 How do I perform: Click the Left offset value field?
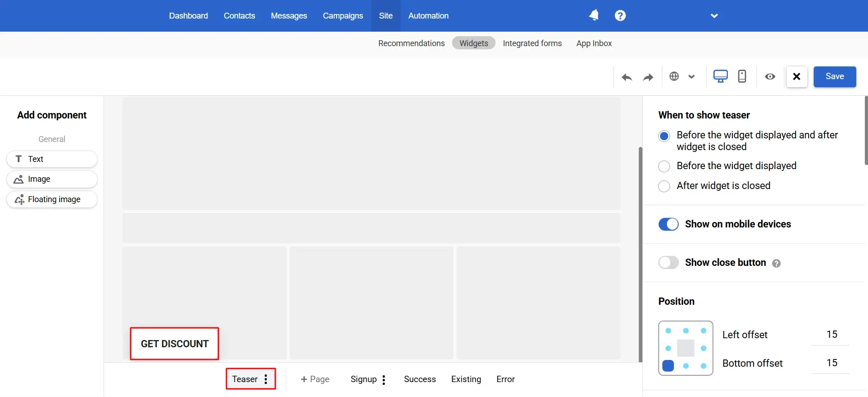tap(831, 335)
